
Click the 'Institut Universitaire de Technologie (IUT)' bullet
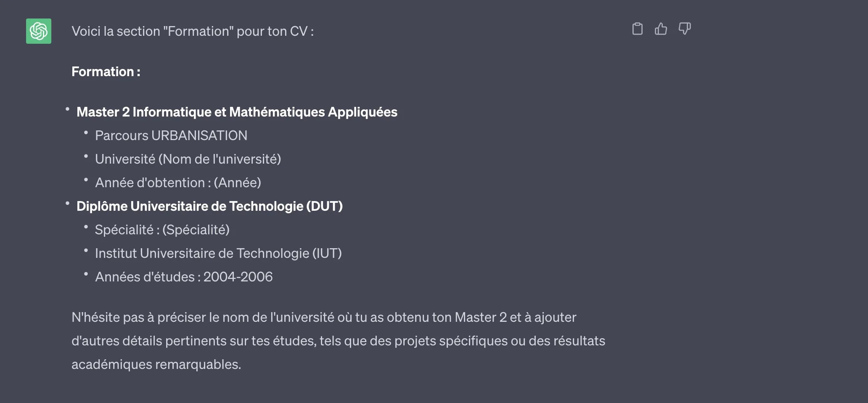click(218, 254)
